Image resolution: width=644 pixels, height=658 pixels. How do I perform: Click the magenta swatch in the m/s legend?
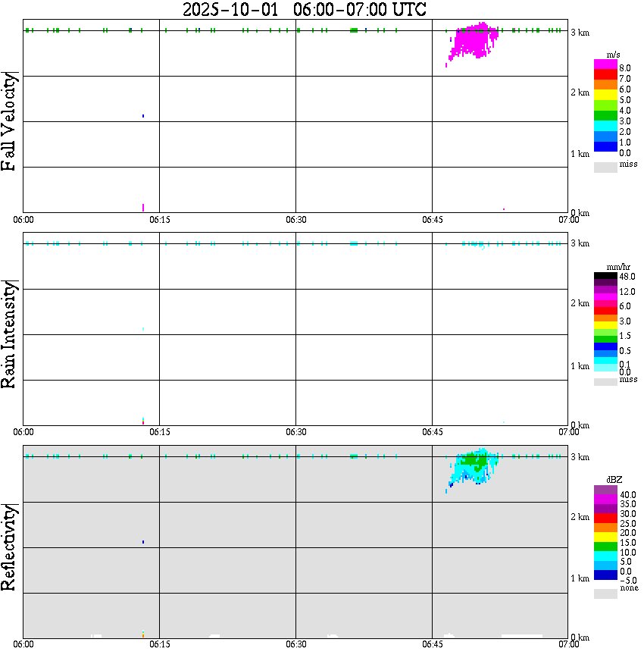(605, 64)
